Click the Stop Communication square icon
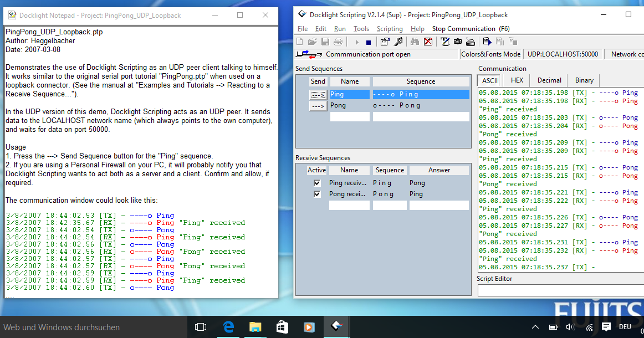The image size is (644, 338). coord(369,42)
